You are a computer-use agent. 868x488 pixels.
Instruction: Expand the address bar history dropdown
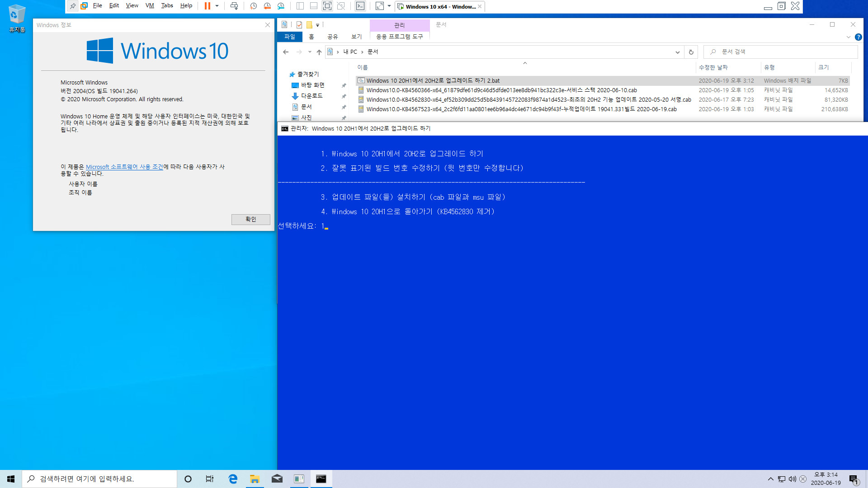pos(677,52)
